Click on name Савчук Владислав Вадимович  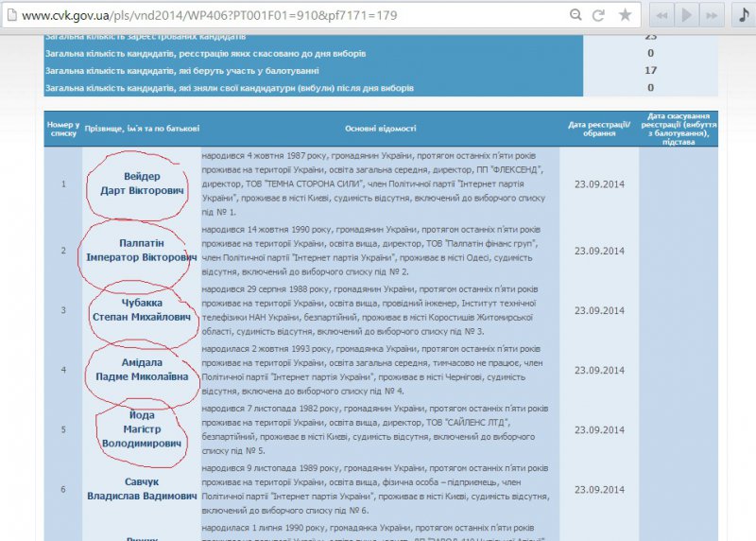click(142, 488)
